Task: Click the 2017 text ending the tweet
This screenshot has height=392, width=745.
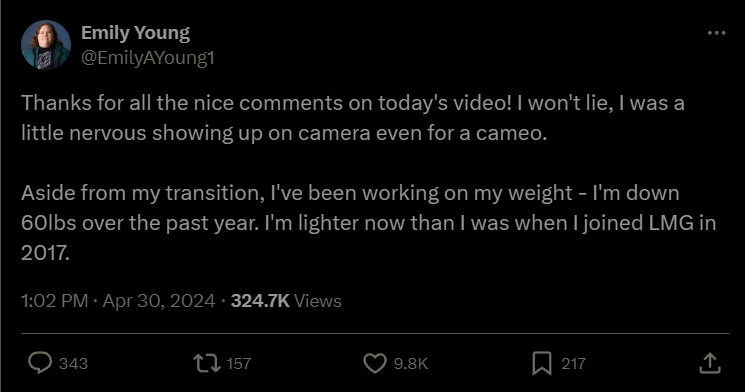Action: tap(45, 253)
